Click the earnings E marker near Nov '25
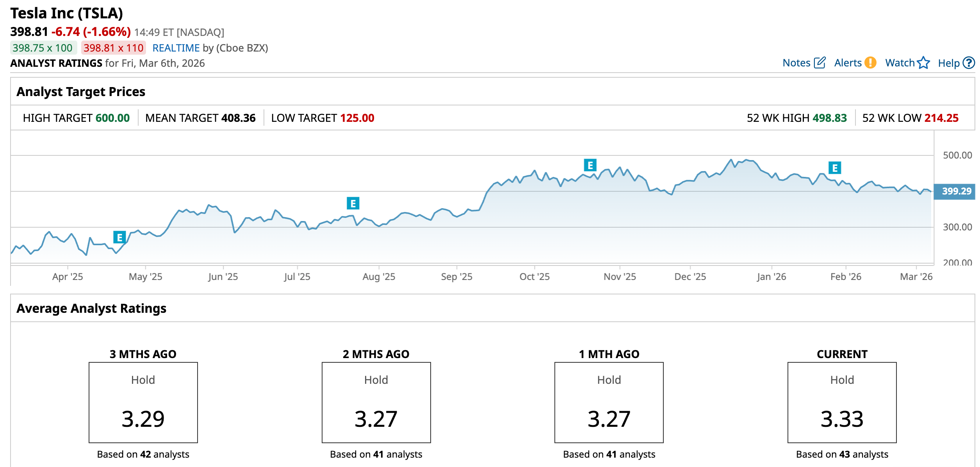 click(x=590, y=165)
